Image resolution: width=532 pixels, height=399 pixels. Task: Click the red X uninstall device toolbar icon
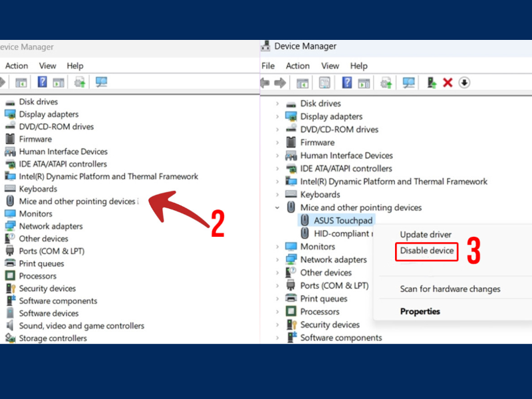[448, 82]
